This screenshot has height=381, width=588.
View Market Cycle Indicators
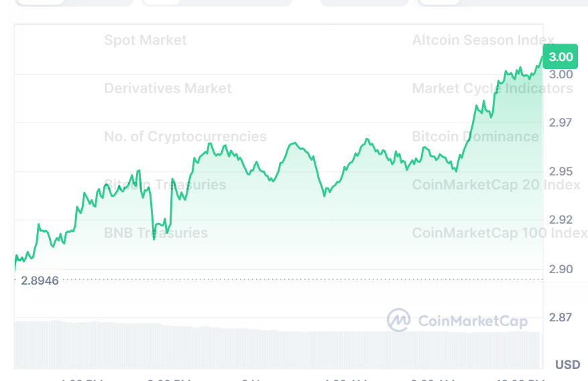[x=492, y=88]
